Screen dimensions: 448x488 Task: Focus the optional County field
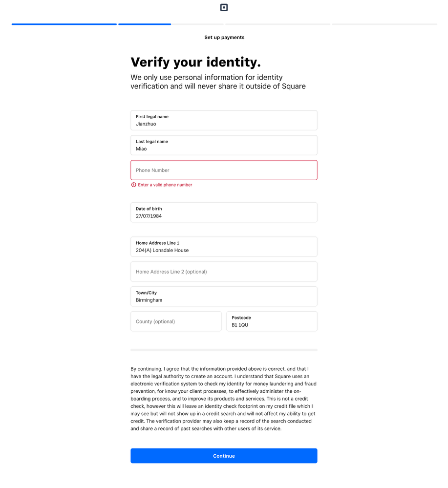(176, 321)
